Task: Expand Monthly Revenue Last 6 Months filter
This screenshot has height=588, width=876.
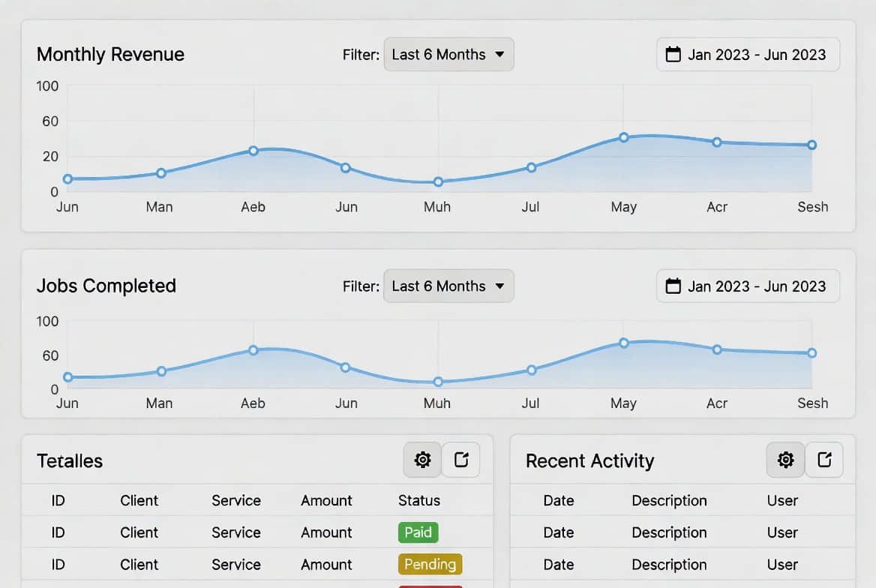Action: click(x=448, y=54)
